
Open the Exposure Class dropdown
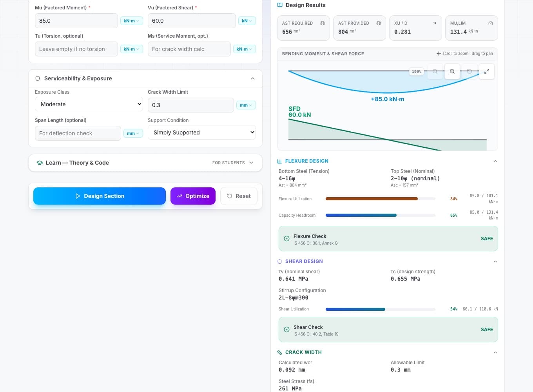click(89, 104)
